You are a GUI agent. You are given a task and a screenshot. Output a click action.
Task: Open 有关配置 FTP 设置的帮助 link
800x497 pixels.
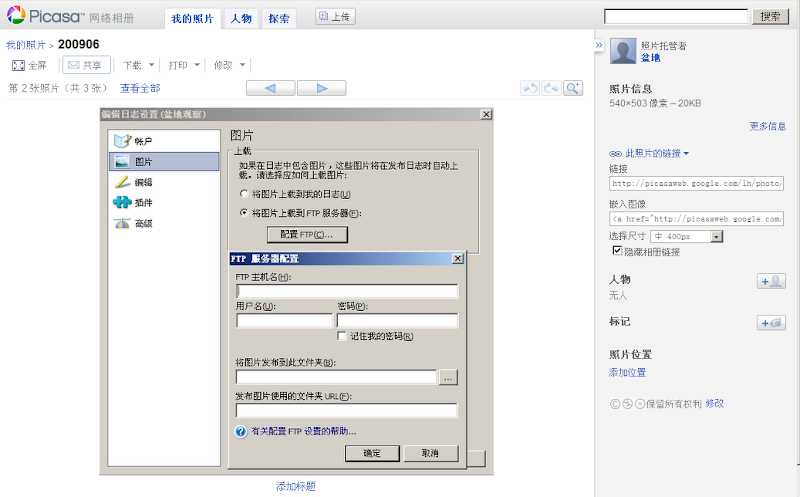304,431
